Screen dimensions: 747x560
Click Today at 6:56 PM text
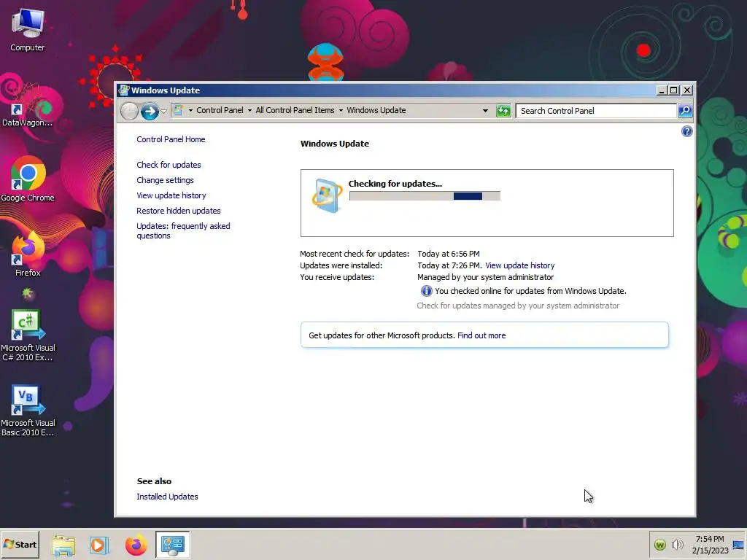pos(449,254)
